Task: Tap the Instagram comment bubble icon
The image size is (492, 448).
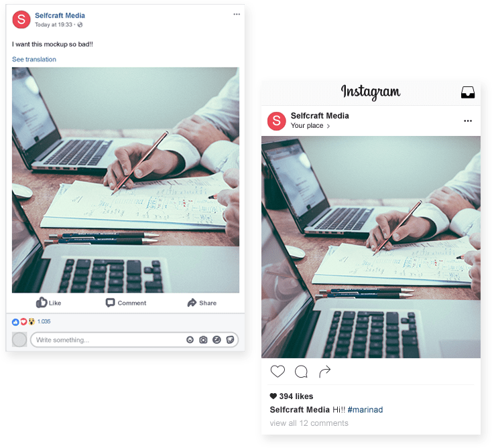Action: (x=301, y=372)
